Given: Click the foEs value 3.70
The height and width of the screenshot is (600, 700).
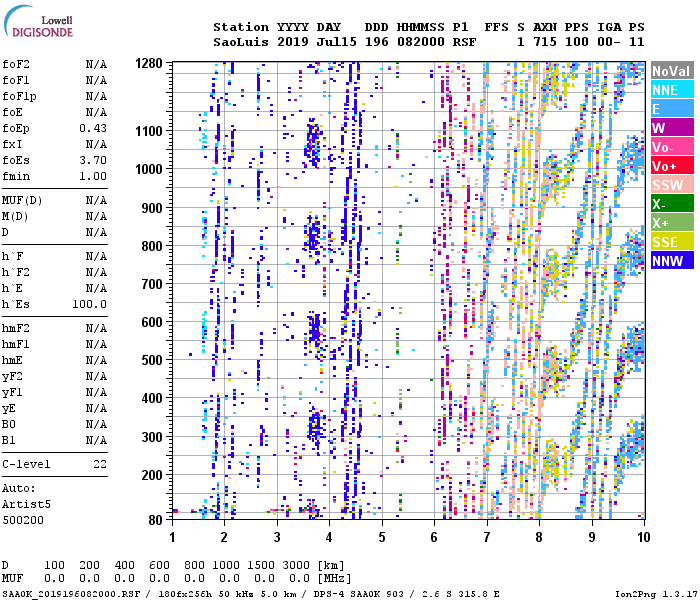Looking at the screenshot, I should 93,160.
